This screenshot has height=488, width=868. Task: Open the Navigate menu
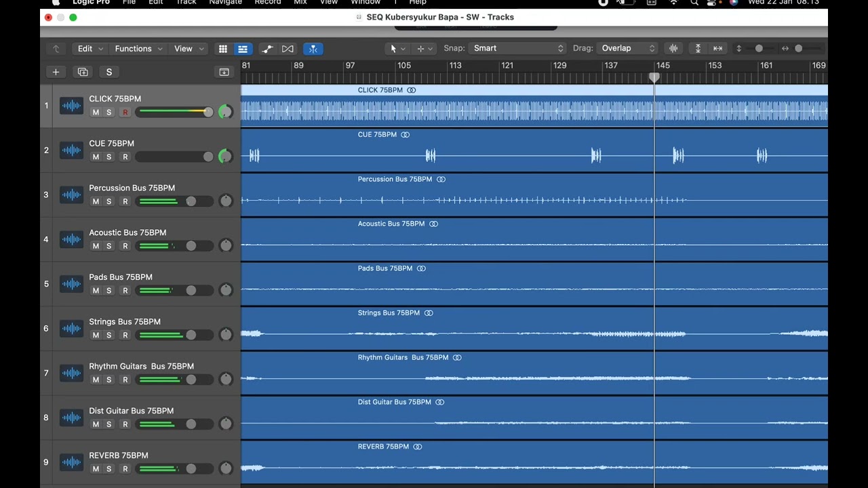(x=225, y=3)
